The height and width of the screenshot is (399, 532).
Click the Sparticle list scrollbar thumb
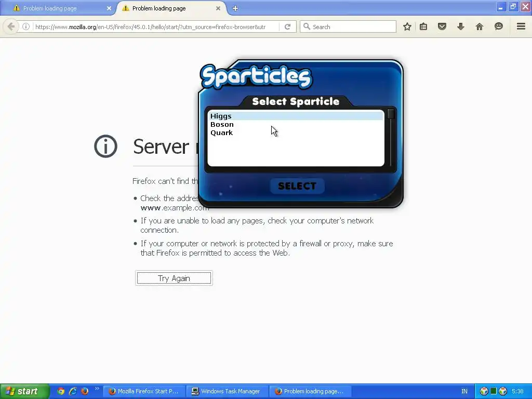[x=391, y=114]
